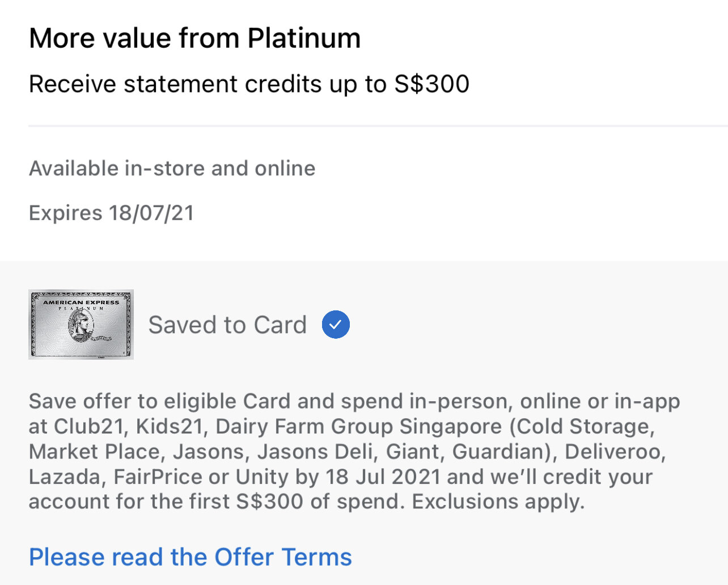Tap the 18 Jul 2021 date in description
Viewport: 728px width, 585px height.
(x=383, y=477)
